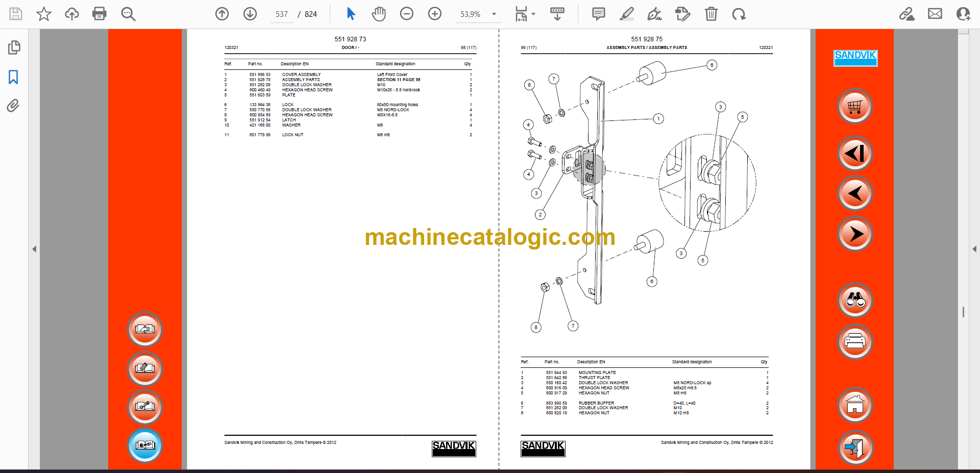The width and height of the screenshot is (980, 473).
Task: Add a sticky note comment
Action: [599, 14]
